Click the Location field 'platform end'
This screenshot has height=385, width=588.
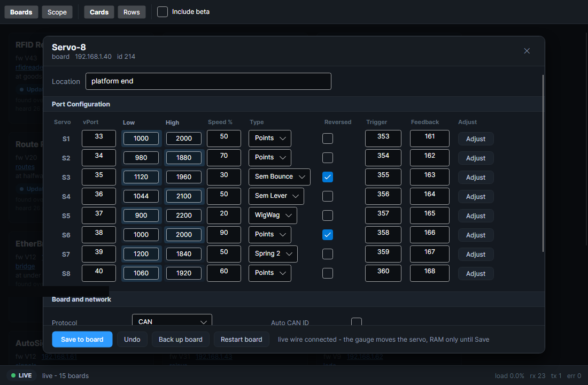[x=208, y=81]
